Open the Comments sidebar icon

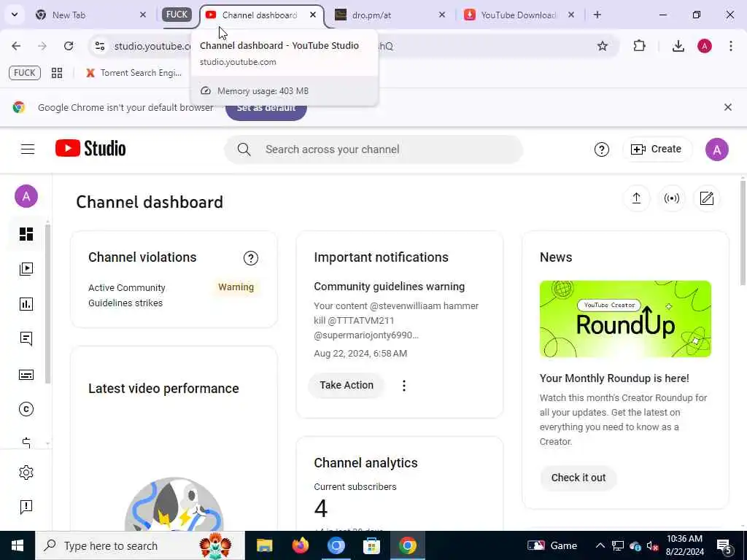[26, 338]
